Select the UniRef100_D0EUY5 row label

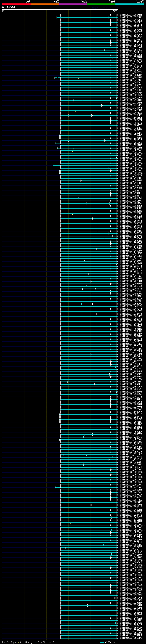(x=131, y=311)
